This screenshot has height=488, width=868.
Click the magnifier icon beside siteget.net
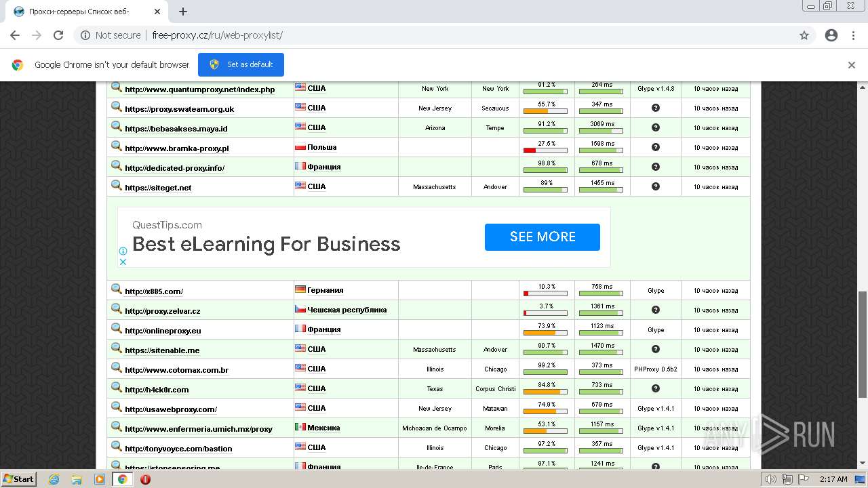coord(117,186)
